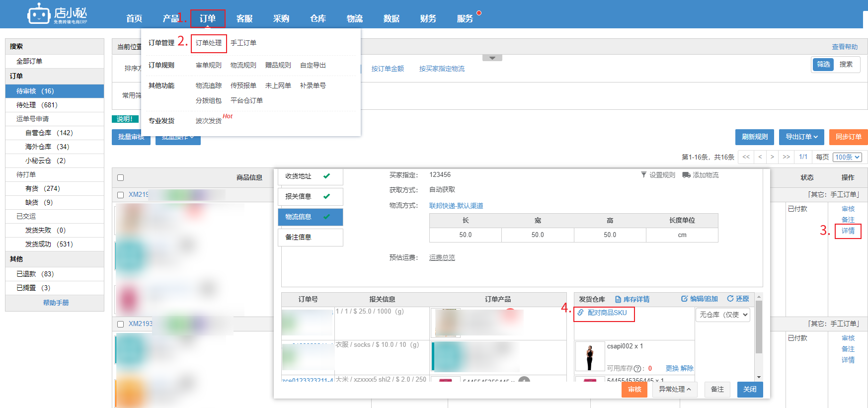The image size is (868, 408).
Task: Select 待处理 (681) in sidebar
Action: 55,105
